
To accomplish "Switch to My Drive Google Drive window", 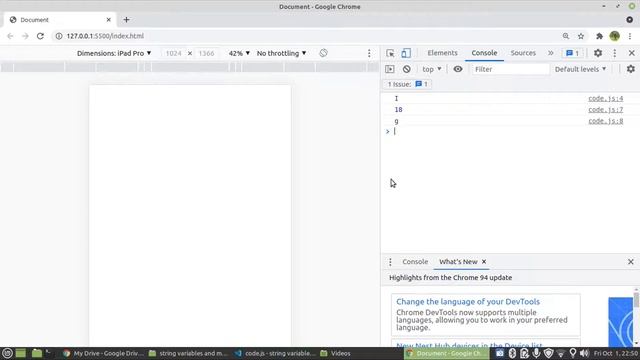I will (x=104, y=353).
